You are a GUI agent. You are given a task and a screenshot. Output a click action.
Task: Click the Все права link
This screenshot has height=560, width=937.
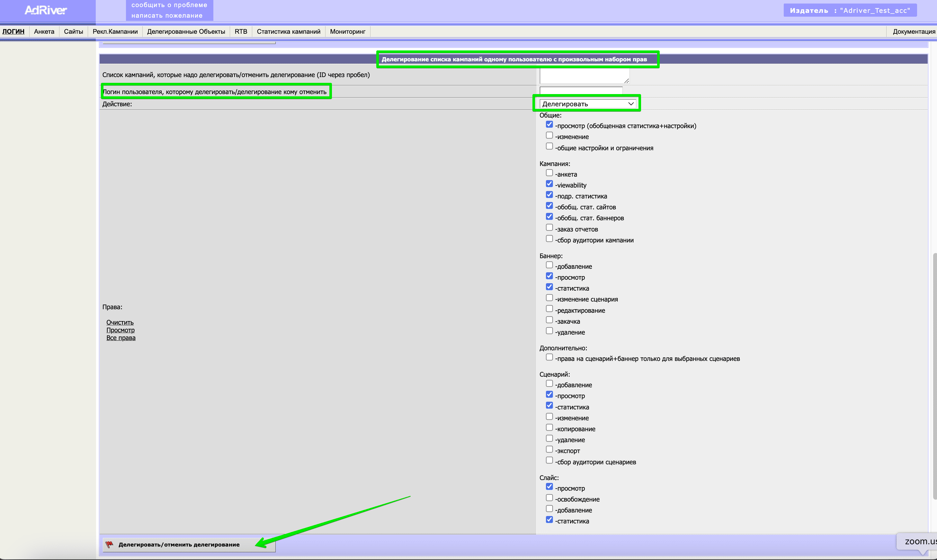coord(121,338)
